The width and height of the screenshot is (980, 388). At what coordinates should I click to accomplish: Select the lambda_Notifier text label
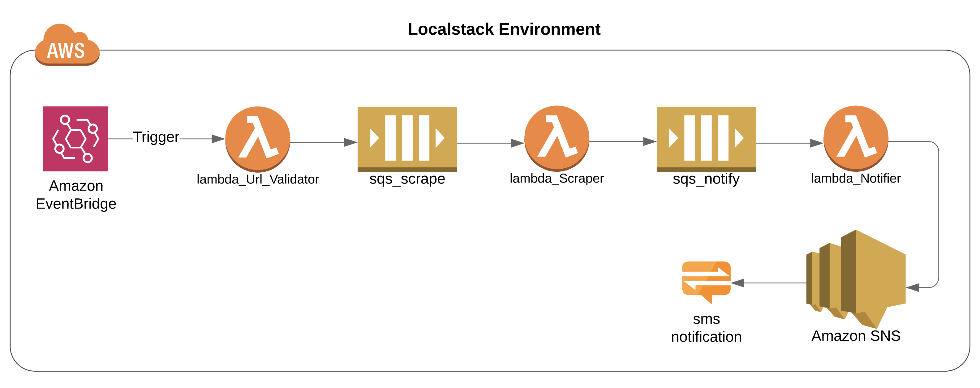pos(856,179)
